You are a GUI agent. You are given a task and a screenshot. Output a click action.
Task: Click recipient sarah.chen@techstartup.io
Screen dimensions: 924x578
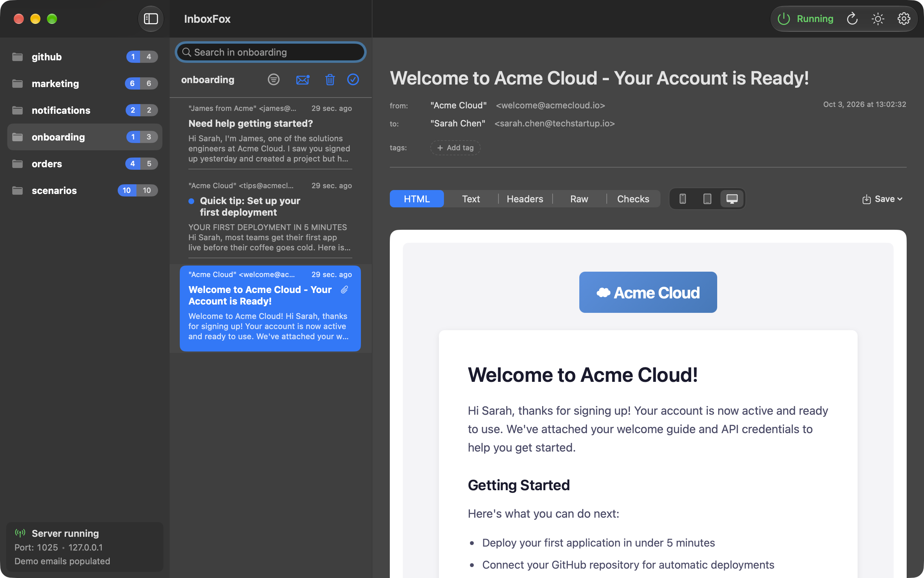pos(554,124)
